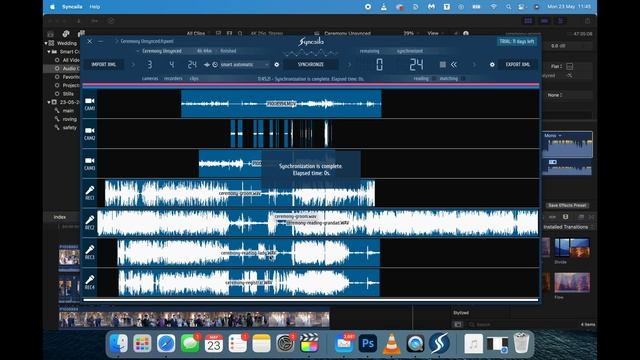The height and width of the screenshot is (360, 640).
Task: Click the pink progress bar in Syncaila
Action: pos(311,84)
